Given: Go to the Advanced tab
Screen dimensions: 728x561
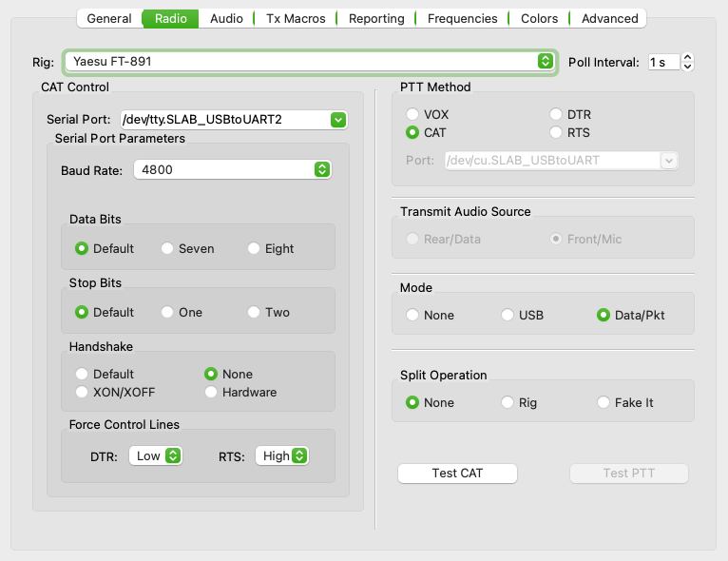Looking at the screenshot, I should [x=609, y=19].
